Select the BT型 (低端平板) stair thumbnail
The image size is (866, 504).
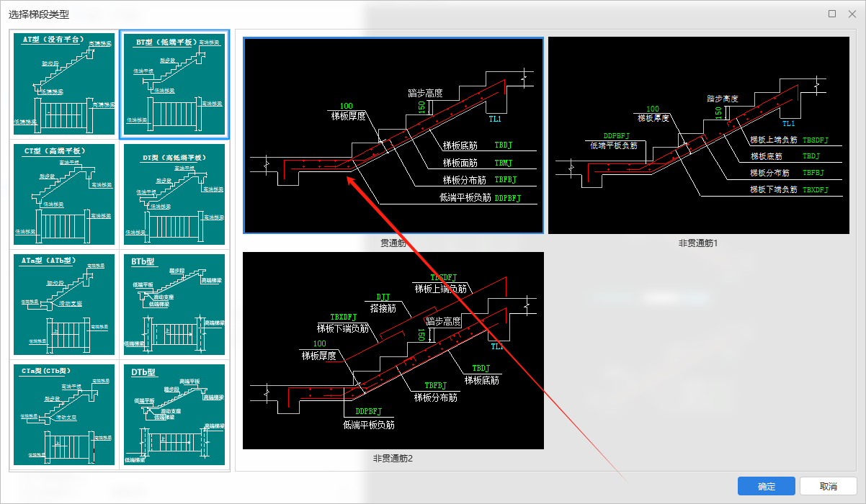point(174,84)
